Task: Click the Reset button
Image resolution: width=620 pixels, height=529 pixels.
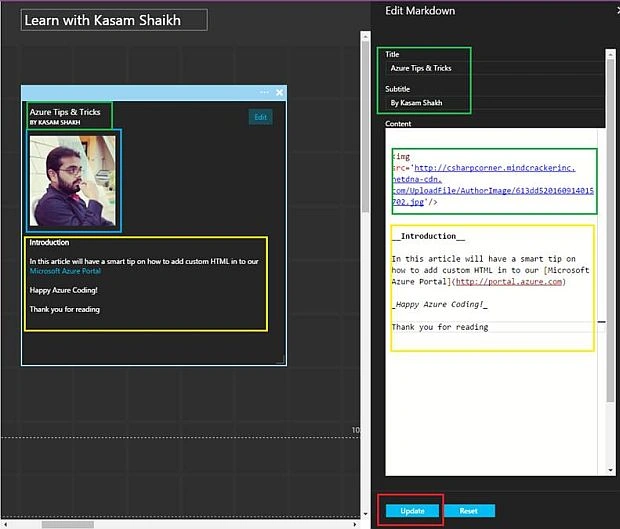Action: 469,510
